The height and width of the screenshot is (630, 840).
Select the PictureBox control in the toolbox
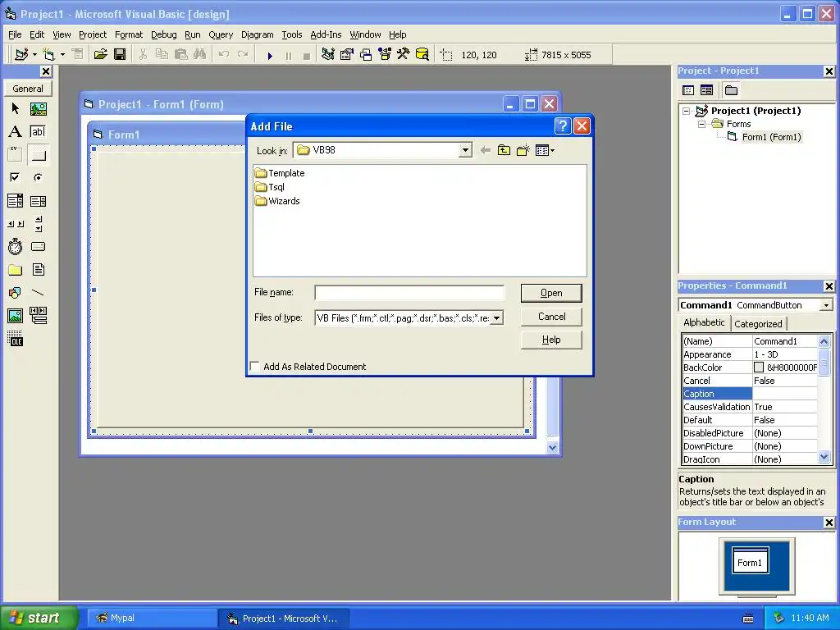click(38, 109)
